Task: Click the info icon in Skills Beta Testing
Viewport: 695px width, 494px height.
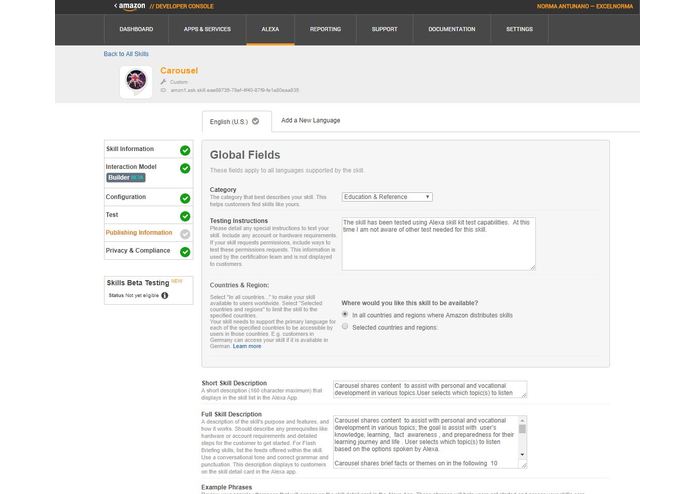Action: (164, 296)
